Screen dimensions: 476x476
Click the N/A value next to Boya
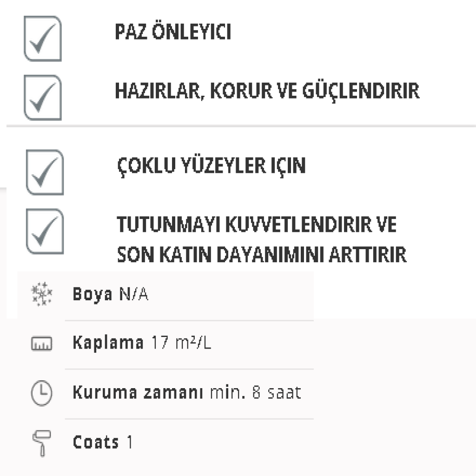click(134, 294)
